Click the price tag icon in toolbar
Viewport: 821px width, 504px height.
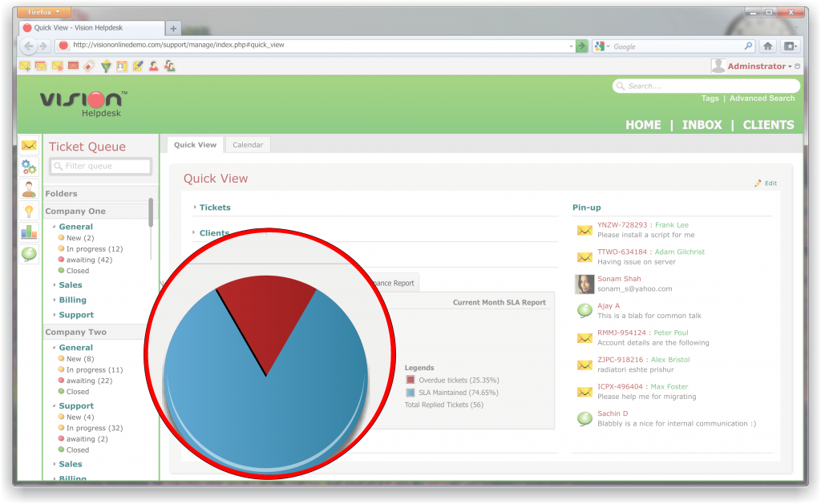[89, 67]
